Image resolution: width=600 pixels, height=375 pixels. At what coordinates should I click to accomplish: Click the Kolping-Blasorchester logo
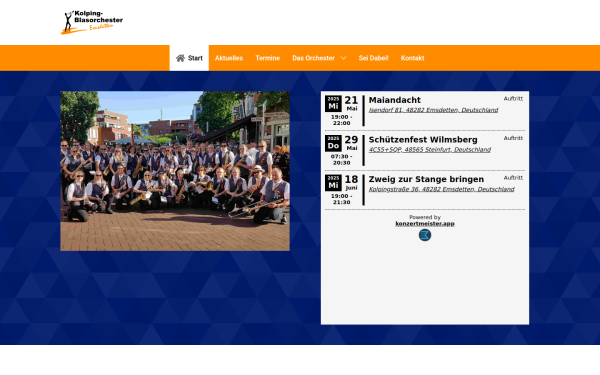coord(92,22)
